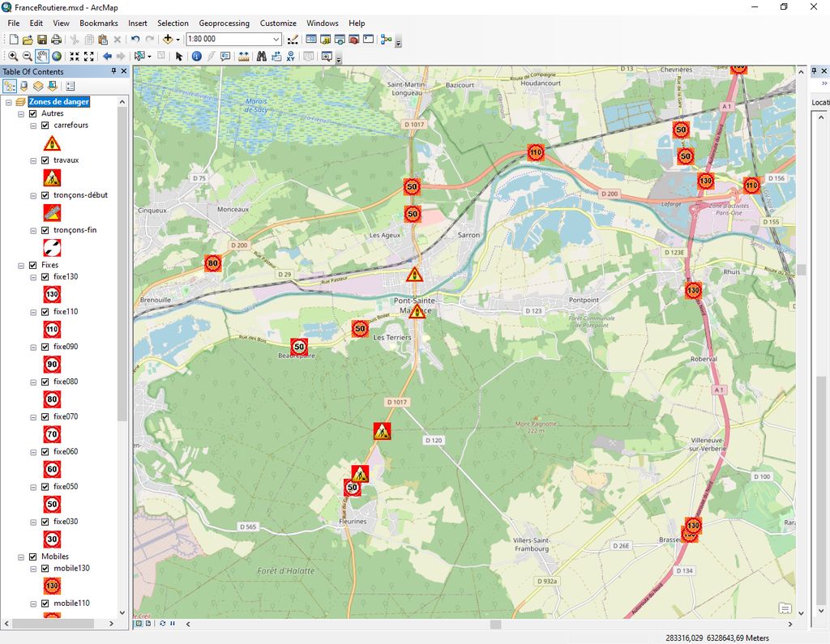Click the Select Elements arrow tool
The height and width of the screenshot is (644, 830).
point(179,56)
